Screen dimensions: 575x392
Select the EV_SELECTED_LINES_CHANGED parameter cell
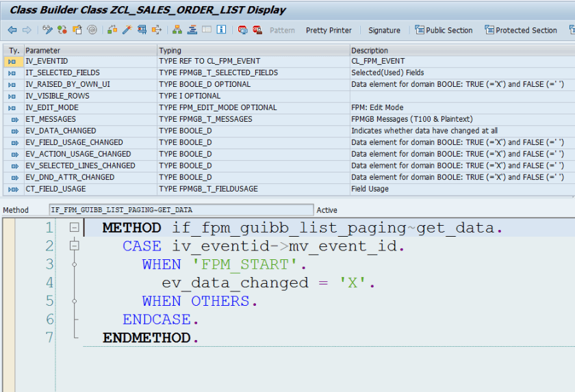[90, 166]
